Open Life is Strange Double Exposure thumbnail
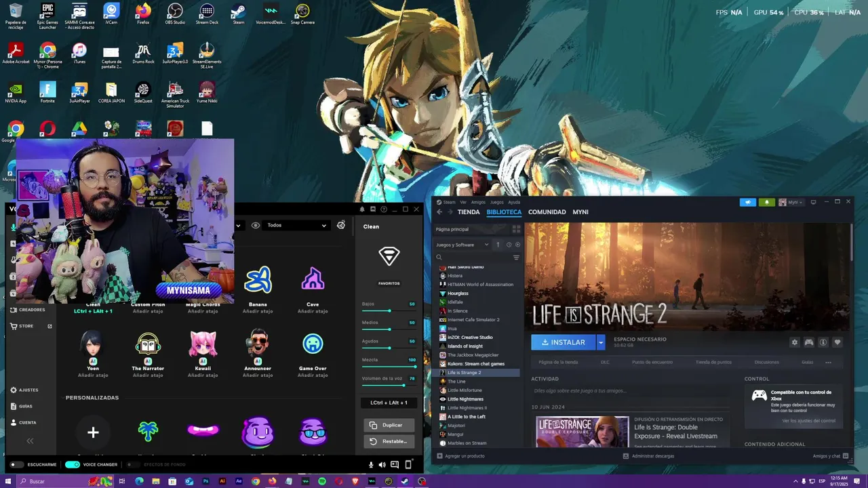 click(x=583, y=432)
